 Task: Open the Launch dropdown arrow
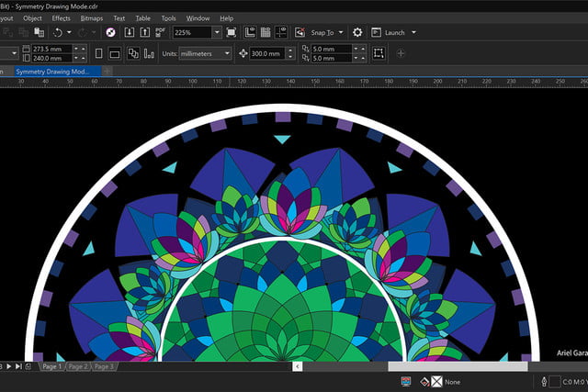click(413, 33)
